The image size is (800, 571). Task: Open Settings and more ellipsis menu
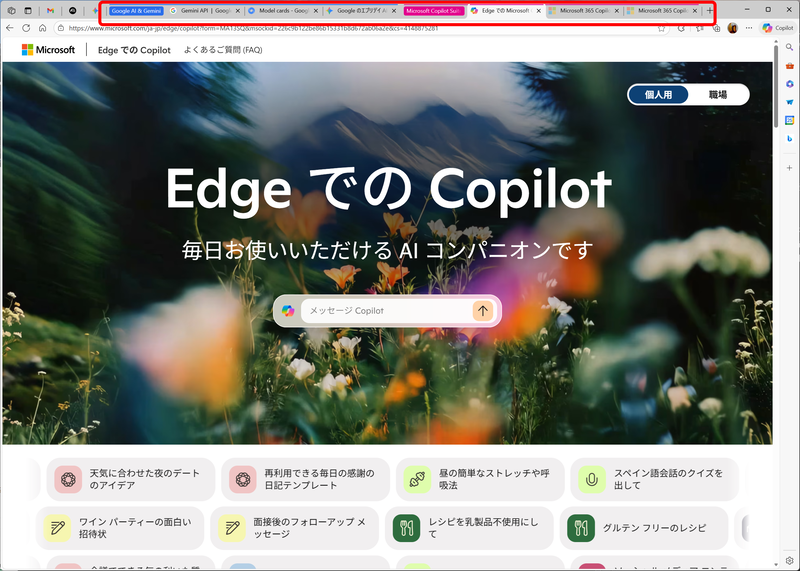point(749,28)
